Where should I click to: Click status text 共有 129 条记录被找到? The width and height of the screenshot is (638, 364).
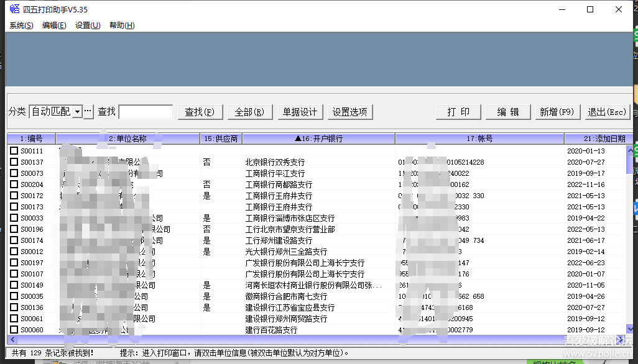point(52,353)
